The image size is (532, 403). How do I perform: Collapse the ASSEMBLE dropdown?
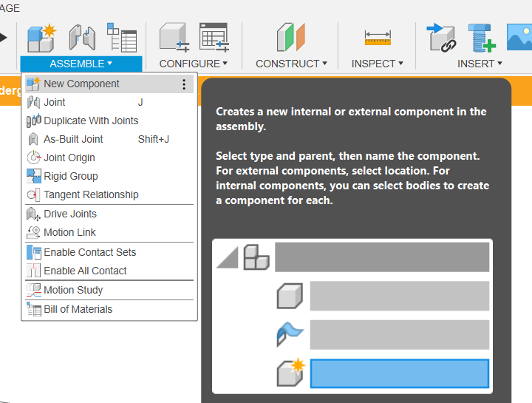click(81, 64)
